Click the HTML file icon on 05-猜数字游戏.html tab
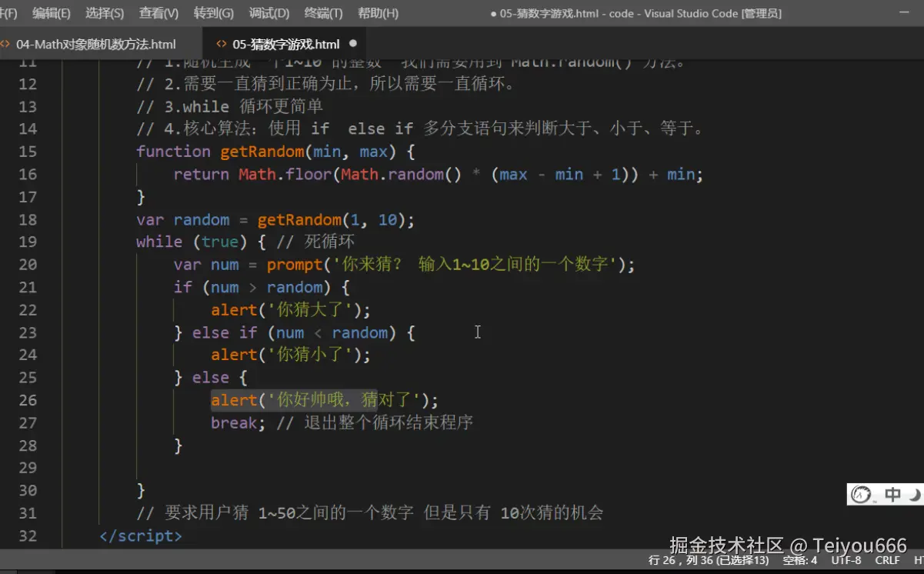Viewport: 924px width, 574px height. 222,44
